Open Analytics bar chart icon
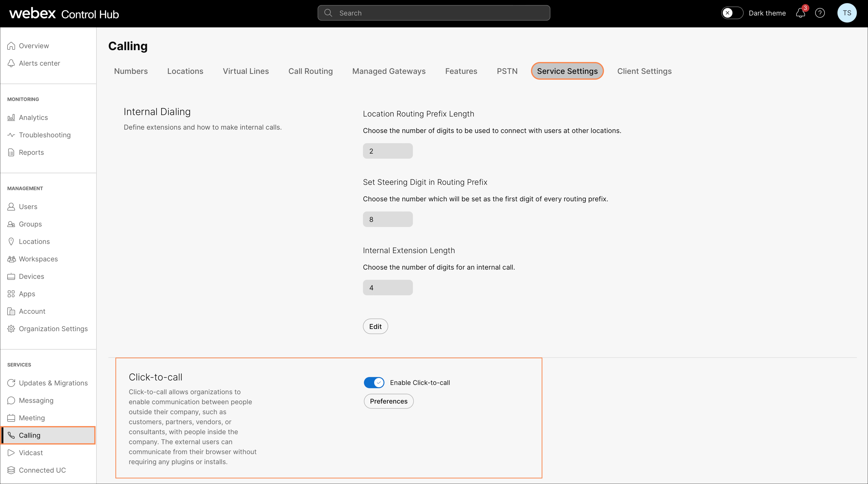Image resolution: width=868 pixels, height=484 pixels. (11, 117)
